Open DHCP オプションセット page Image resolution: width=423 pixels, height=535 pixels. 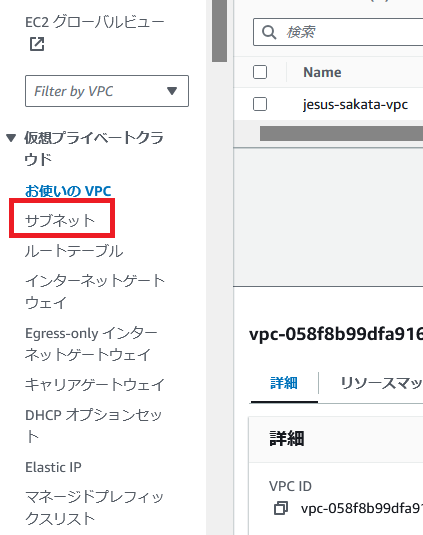point(93,426)
